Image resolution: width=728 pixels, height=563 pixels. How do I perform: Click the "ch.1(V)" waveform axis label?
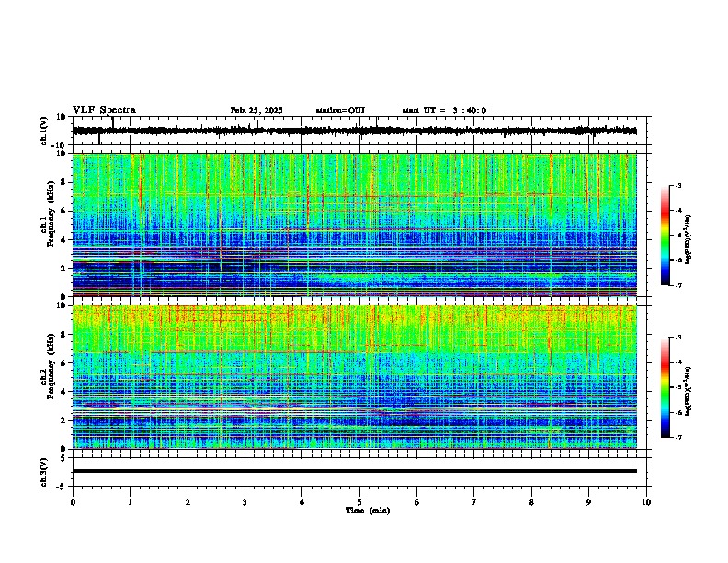click(44, 131)
